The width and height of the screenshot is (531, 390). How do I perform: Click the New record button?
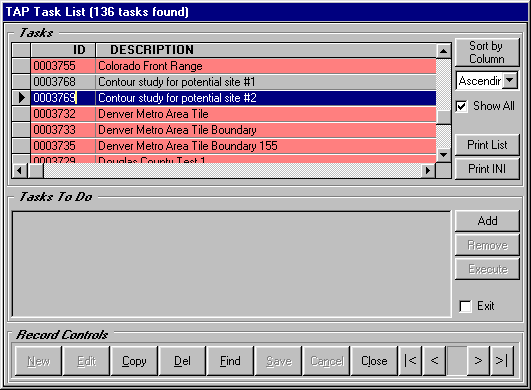click(39, 361)
